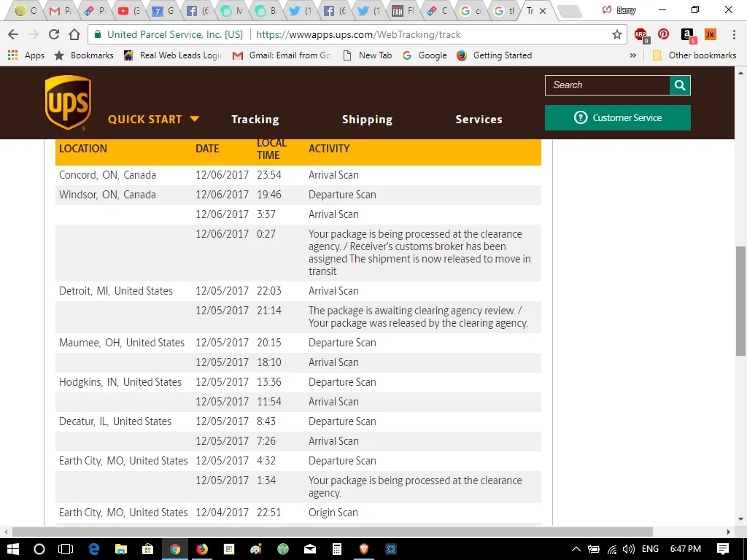Click the vertical page scrollbar thumb
This screenshot has height=560, width=747.
740,300
